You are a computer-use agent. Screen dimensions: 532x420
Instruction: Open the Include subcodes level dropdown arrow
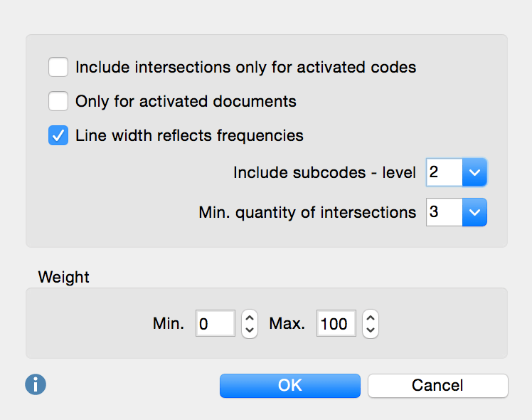click(474, 172)
